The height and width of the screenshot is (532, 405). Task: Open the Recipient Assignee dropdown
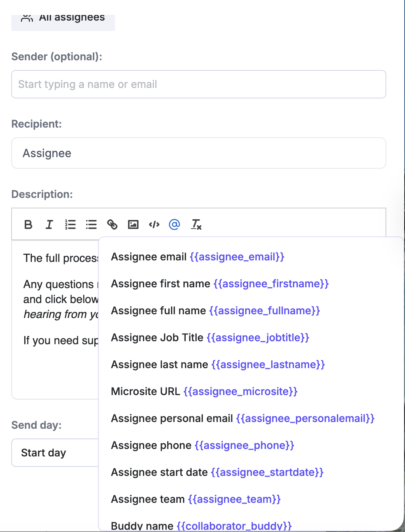tap(199, 153)
